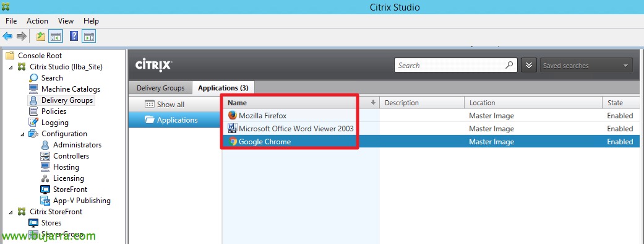Image resolution: width=644 pixels, height=244 pixels.
Task: Click the Name column sort arrow
Action: click(373, 102)
